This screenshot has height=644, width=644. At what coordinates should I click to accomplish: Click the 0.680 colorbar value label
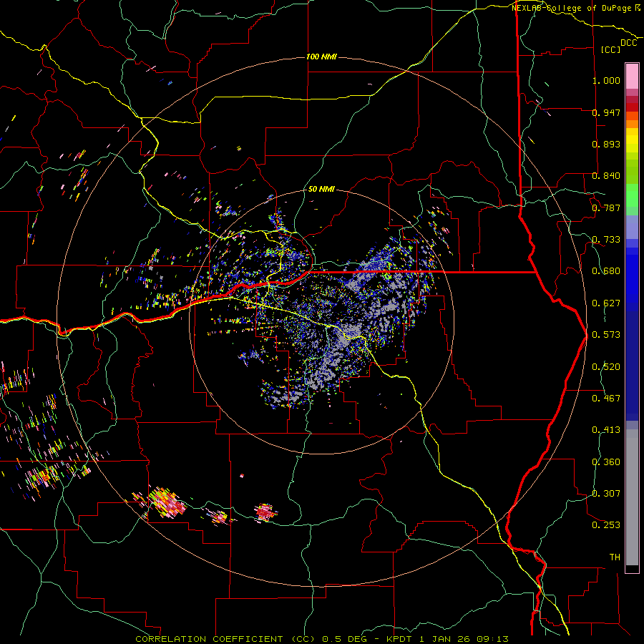pos(606,271)
